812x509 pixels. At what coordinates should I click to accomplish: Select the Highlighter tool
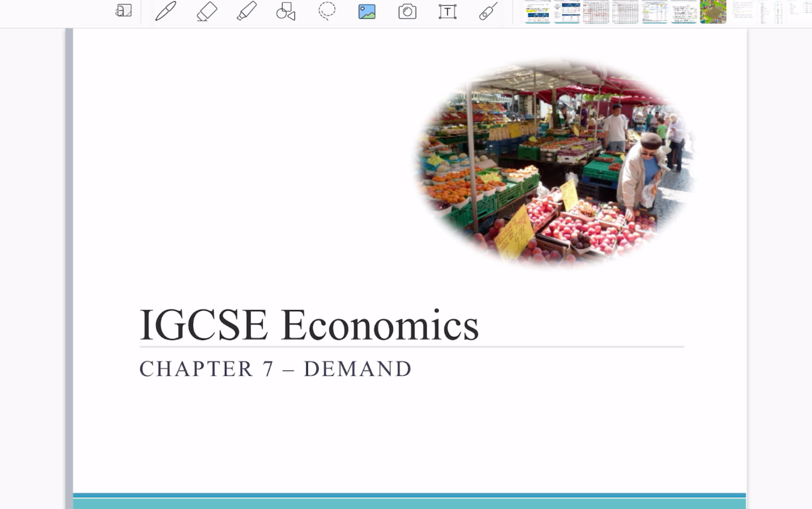coord(247,11)
